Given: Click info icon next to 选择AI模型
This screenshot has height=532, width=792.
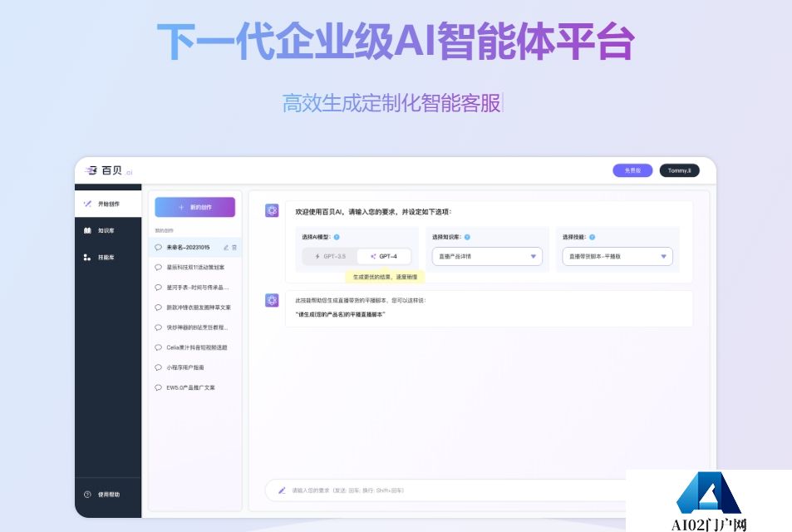Looking at the screenshot, I should tap(337, 237).
